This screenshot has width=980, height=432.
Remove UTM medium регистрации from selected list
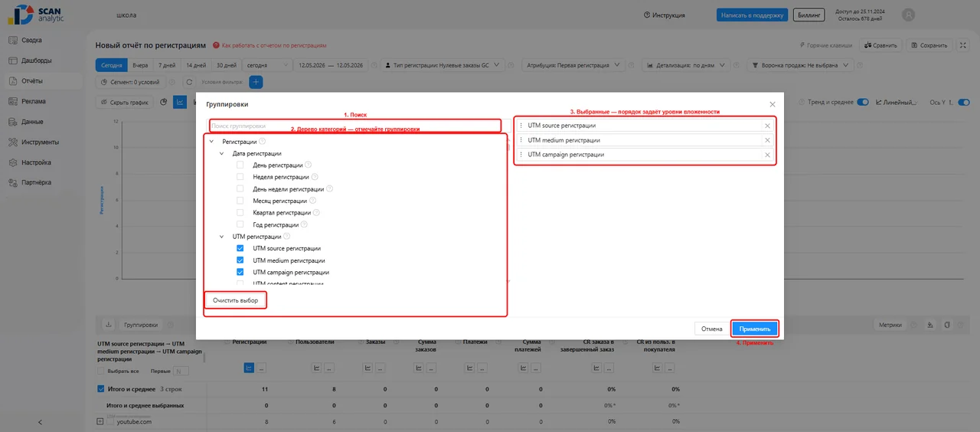(x=767, y=140)
